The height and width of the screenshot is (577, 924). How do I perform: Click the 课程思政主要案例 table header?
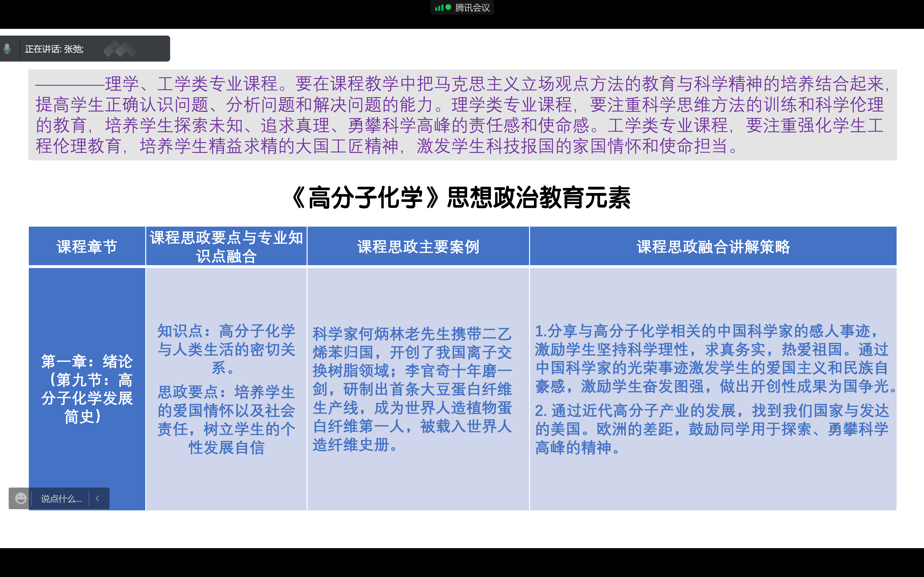(x=418, y=246)
